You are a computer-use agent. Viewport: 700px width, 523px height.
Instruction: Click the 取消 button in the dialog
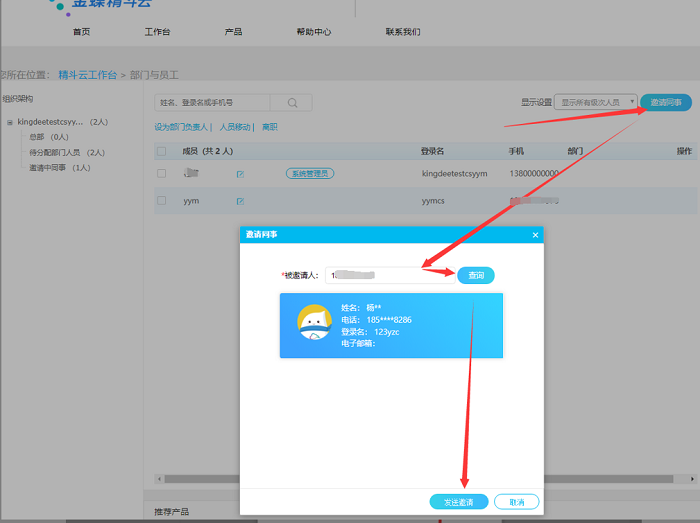pos(516,501)
